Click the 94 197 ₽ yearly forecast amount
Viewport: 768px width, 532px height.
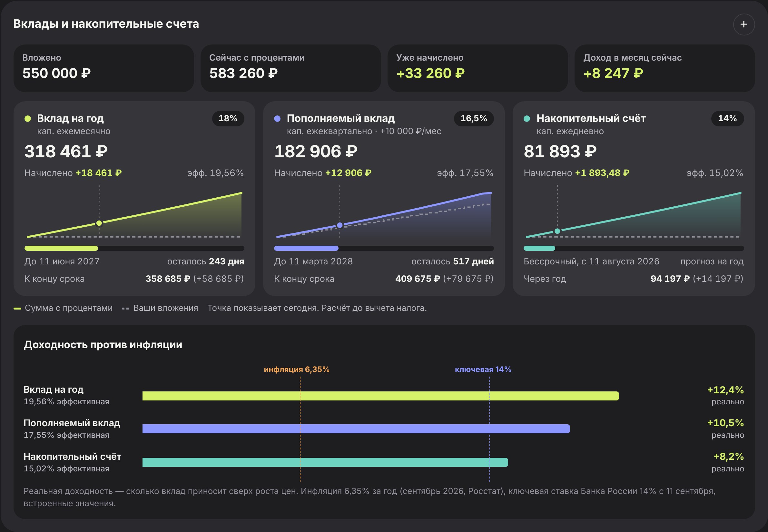click(x=670, y=279)
